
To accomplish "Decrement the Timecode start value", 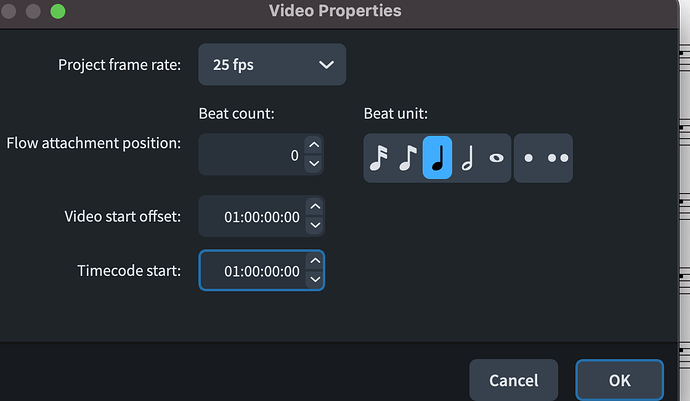I will [x=314, y=280].
